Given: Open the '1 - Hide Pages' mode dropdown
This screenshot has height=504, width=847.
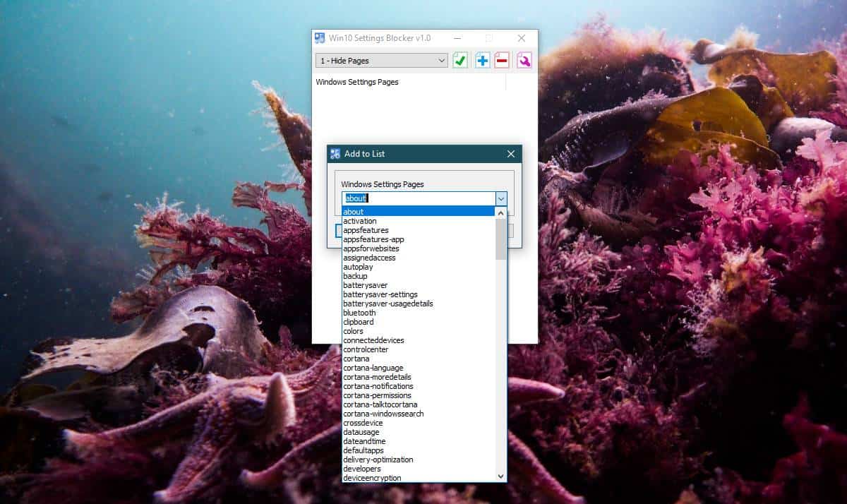Looking at the screenshot, I should 382,61.
